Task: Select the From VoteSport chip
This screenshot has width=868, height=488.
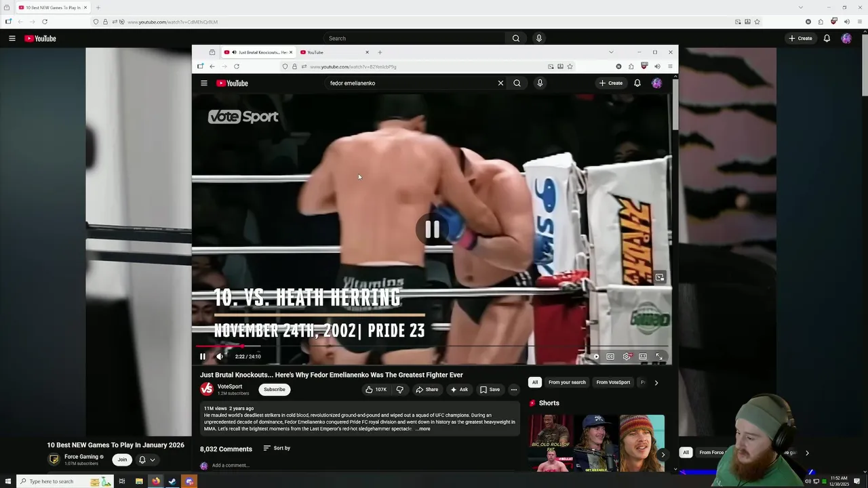Action: 613,382
